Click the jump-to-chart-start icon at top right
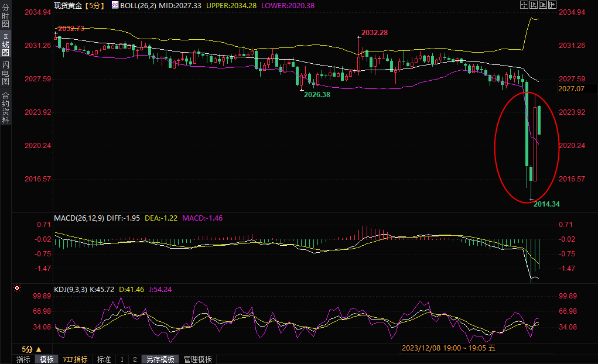Viewport: 598px width, 364px height. click(532, 5)
